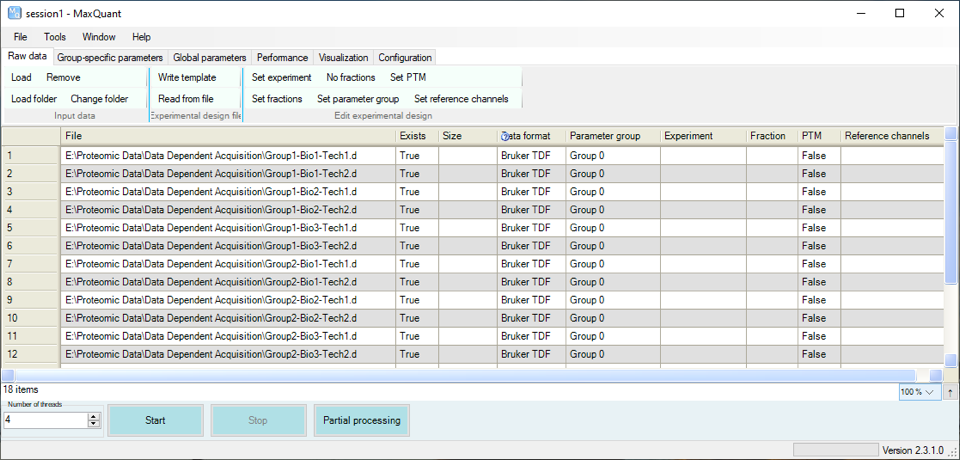Image resolution: width=960 pixels, height=460 pixels.
Task: Click Load to add raw files
Action: [21, 77]
